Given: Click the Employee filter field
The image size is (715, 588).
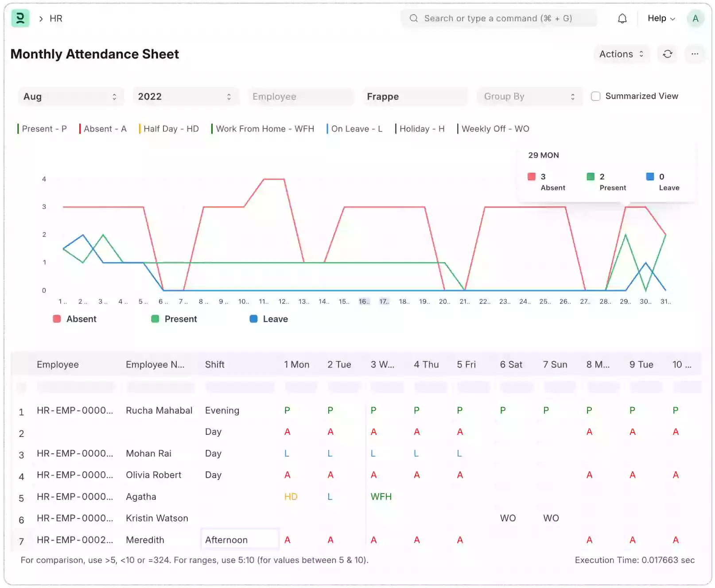Looking at the screenshot, I should click(x=300, y=97).
